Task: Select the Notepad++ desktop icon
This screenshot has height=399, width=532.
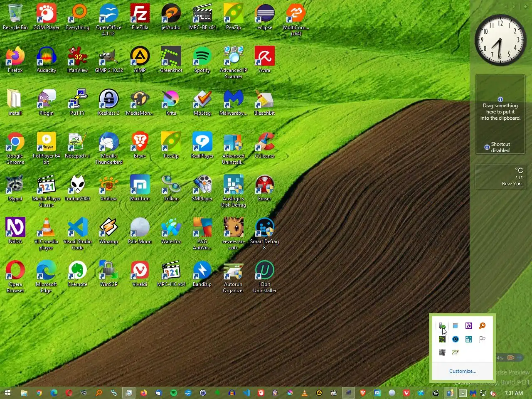Action: [x=78, y=145]
